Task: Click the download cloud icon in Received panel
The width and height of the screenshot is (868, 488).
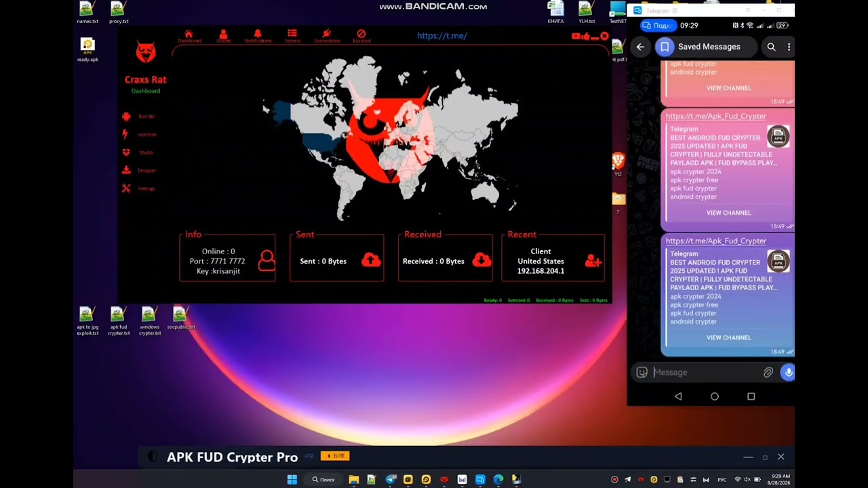Action: pos(481,260)
